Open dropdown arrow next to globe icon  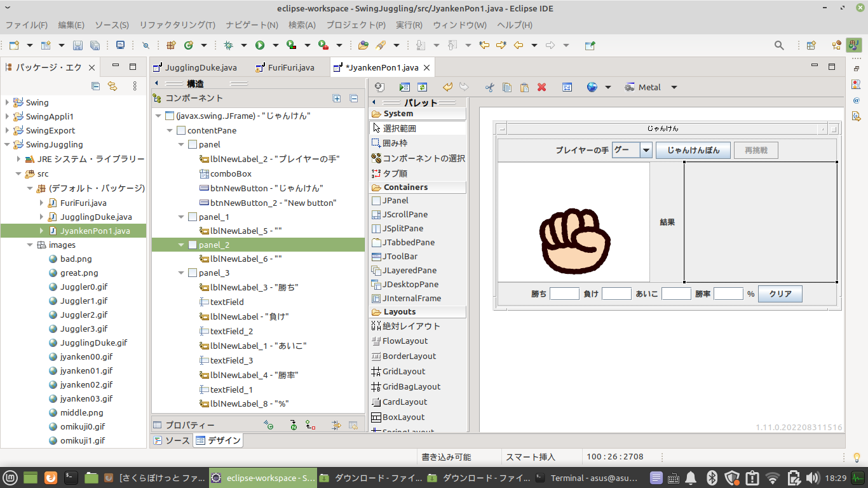pos(607,87)
